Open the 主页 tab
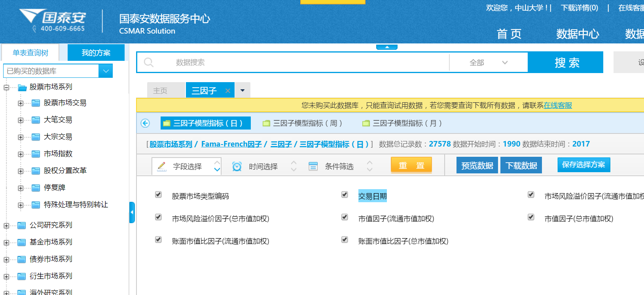644x295 pixels. click(x=166, y=90)
